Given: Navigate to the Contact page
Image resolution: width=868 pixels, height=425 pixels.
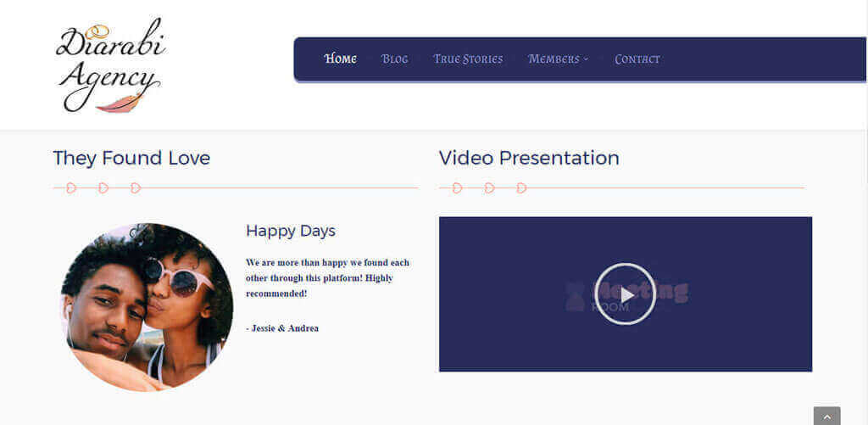Looking at the screenshot, I should click(x=637, y=59).
